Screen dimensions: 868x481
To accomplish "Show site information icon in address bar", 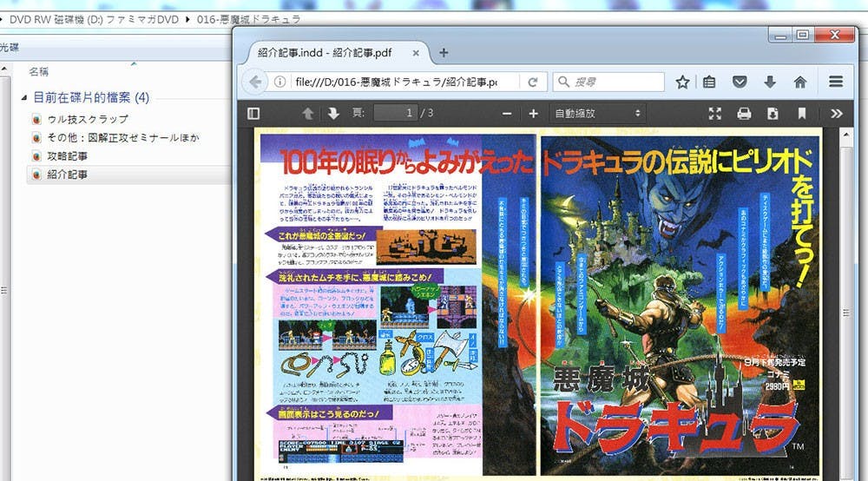I will pos(280,82).
